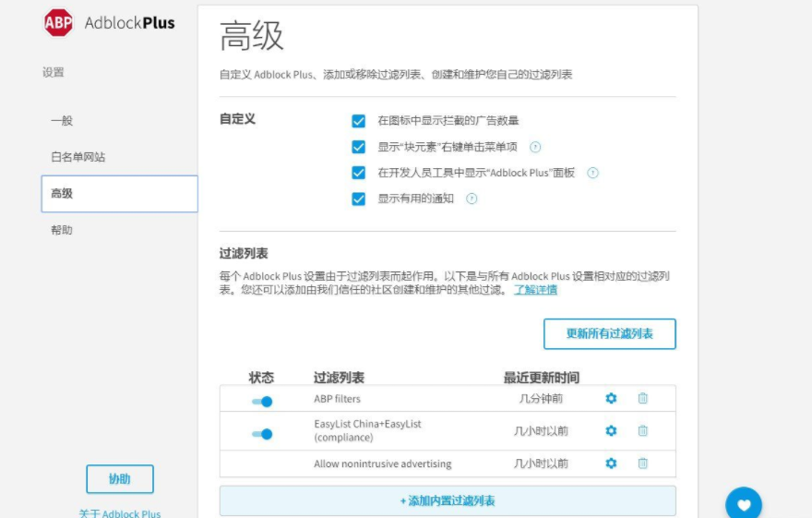Click EasyList China+EasyList (compliance) name

click(x=367, y=430)
